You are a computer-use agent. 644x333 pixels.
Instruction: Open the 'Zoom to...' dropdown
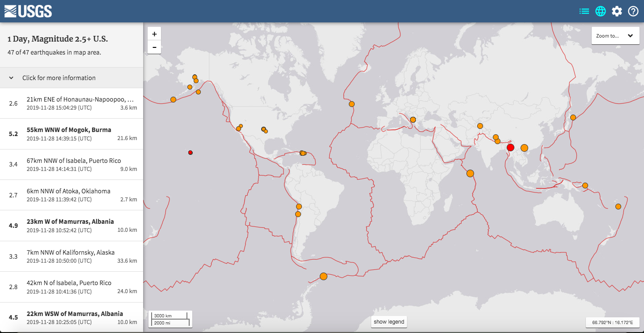[615, 36]
